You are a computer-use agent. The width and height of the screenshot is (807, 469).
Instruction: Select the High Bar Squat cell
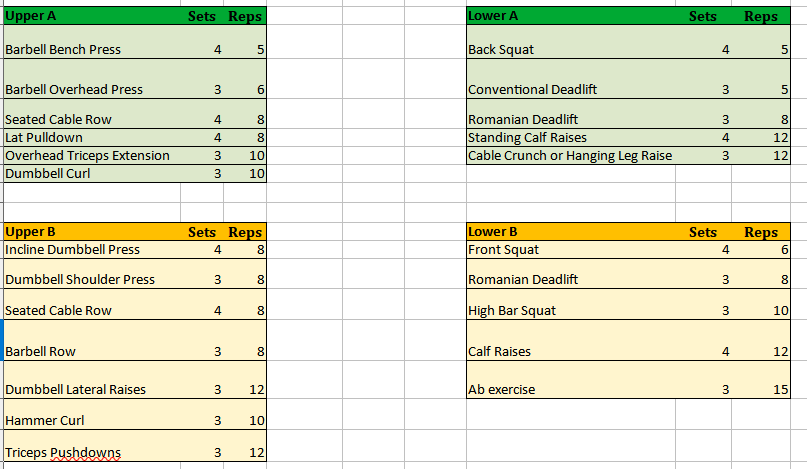click(x=571, y=304)
